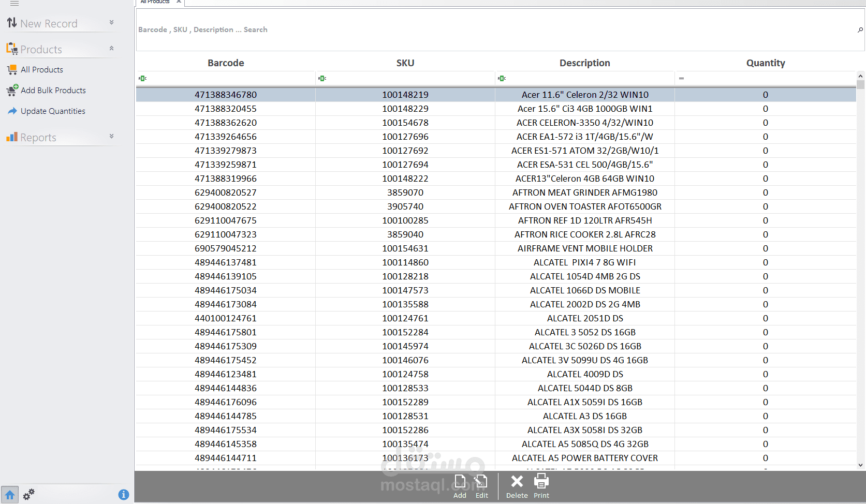Go to the home screen icon
Image resolution: width=866 pixels, height=504 pixels.
coord(10,495)
